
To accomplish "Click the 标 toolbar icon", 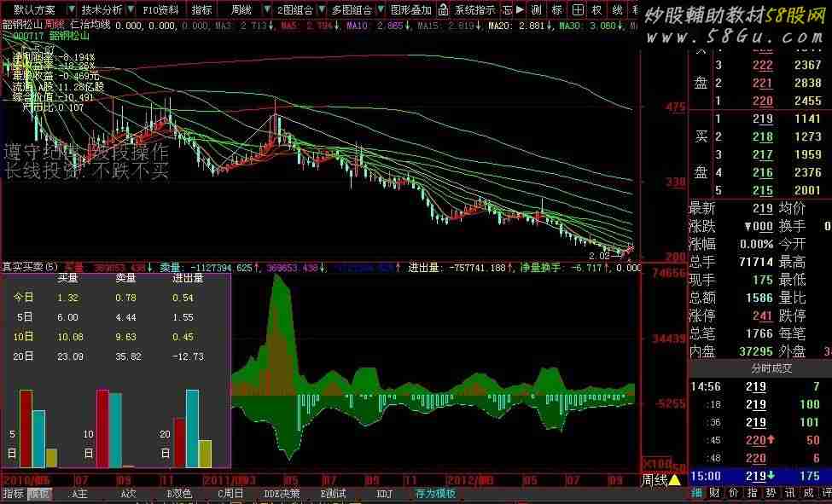I will pyautogui.click(x=557, y=9).
